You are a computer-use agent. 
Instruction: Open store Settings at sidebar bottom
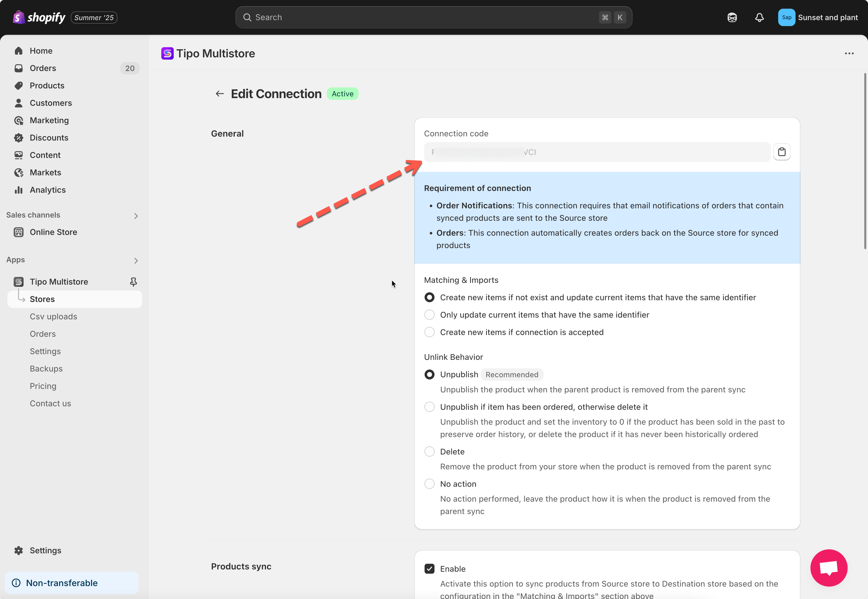pyautogui.click(x=75, y=550)
